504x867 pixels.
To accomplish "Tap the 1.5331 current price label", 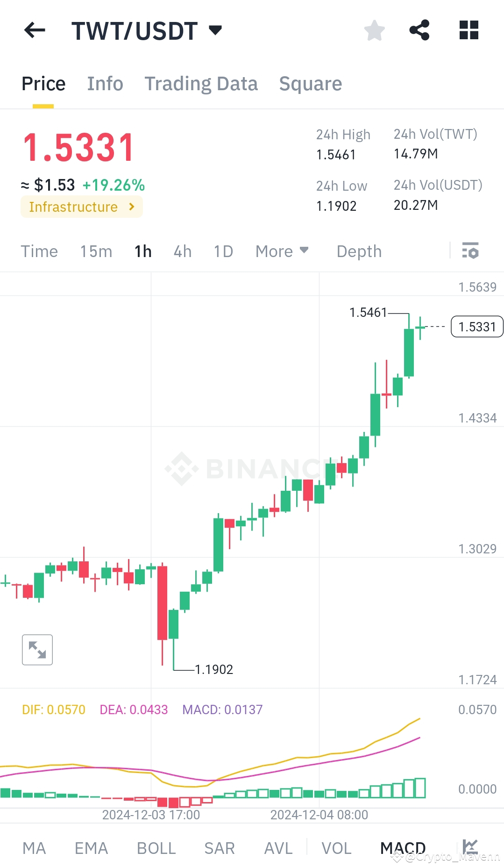I will coord(476,326).
